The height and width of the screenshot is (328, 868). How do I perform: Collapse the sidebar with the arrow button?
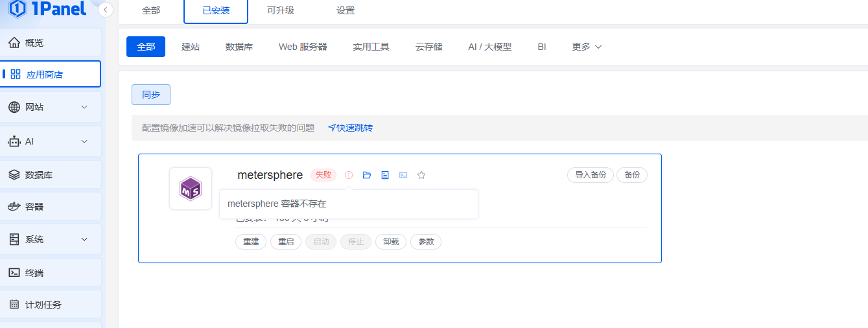tap(106, 10)
